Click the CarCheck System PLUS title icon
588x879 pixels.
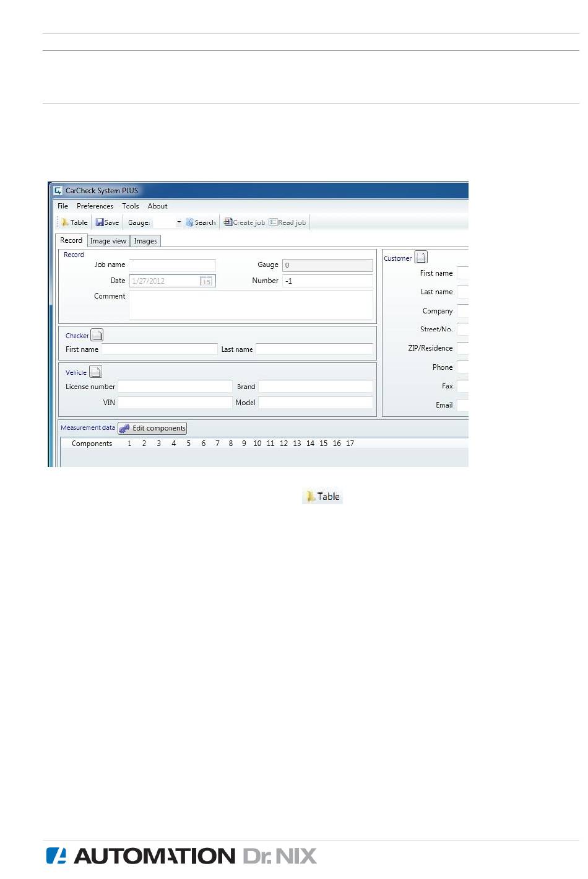click(x=58, y=191)
